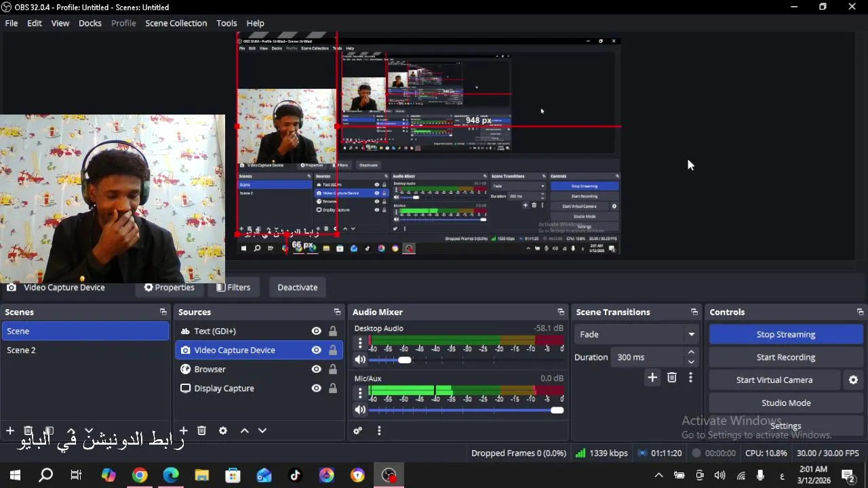Decrease transition duration with down arrow
Viewport: 868px width, 488px height.
691,362
